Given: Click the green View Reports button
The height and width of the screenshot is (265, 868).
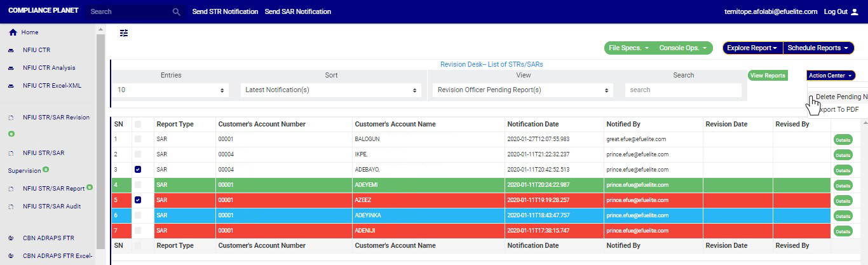Looking at the screenshot, I should [768, 76].
